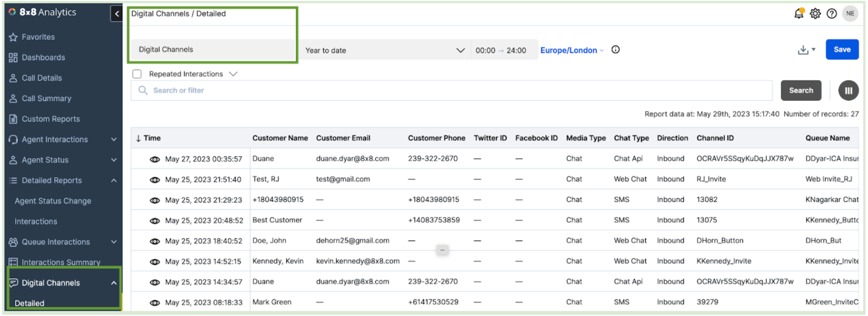
Task: Click the Agent Status person icon
Action: (x=13, y=160)
